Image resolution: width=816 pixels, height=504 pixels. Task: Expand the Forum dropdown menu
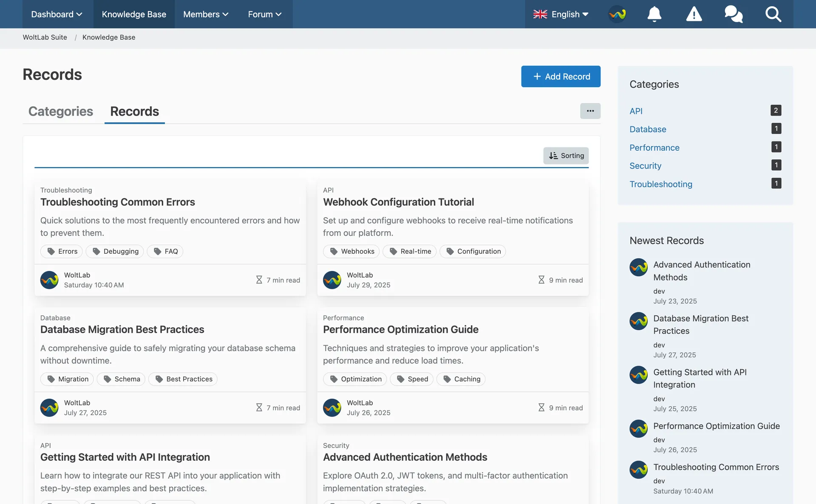pos(265,14)
